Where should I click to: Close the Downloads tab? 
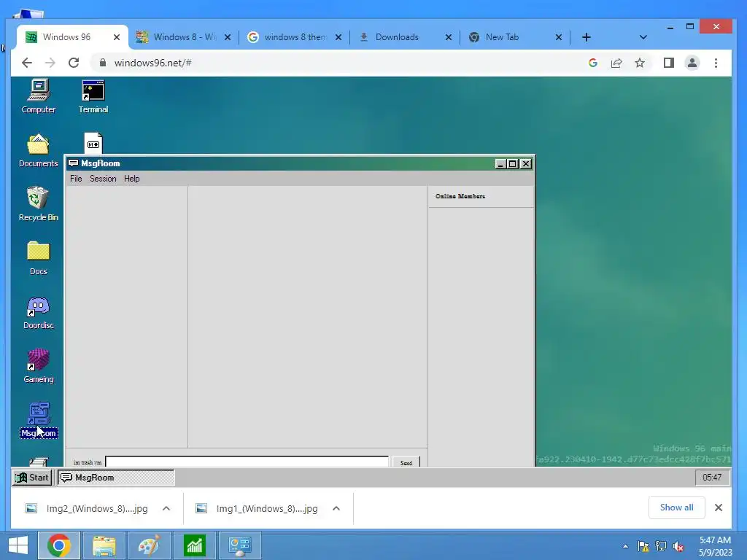pyautogui.click(x=449, y=37)
